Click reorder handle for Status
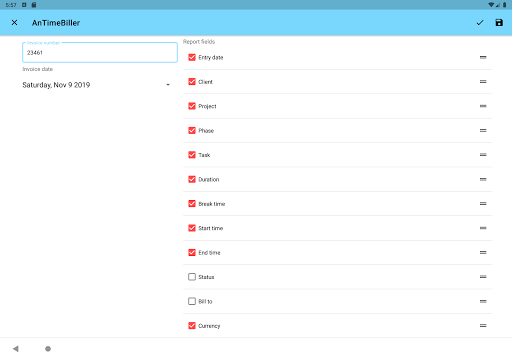The width and height of the screenshot is (512, 360). point(483,277)
